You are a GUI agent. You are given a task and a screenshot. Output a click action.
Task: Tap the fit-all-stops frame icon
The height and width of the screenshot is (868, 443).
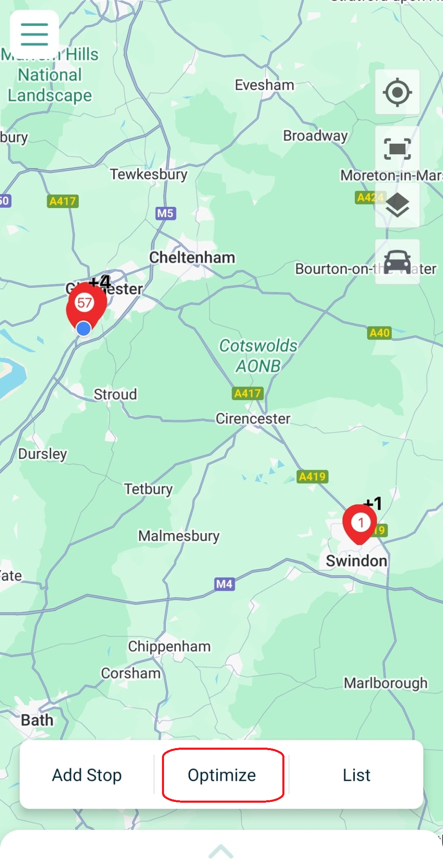click(x=397, y=149)
